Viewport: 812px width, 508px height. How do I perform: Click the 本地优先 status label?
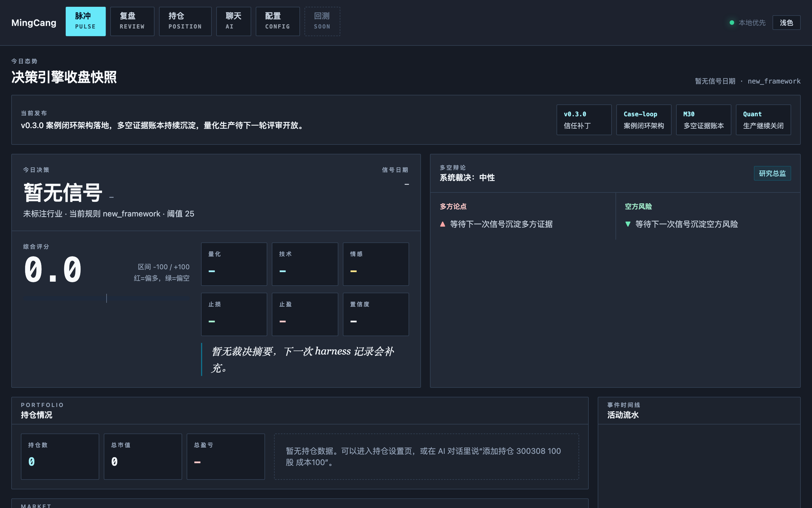tap(752, 23)
